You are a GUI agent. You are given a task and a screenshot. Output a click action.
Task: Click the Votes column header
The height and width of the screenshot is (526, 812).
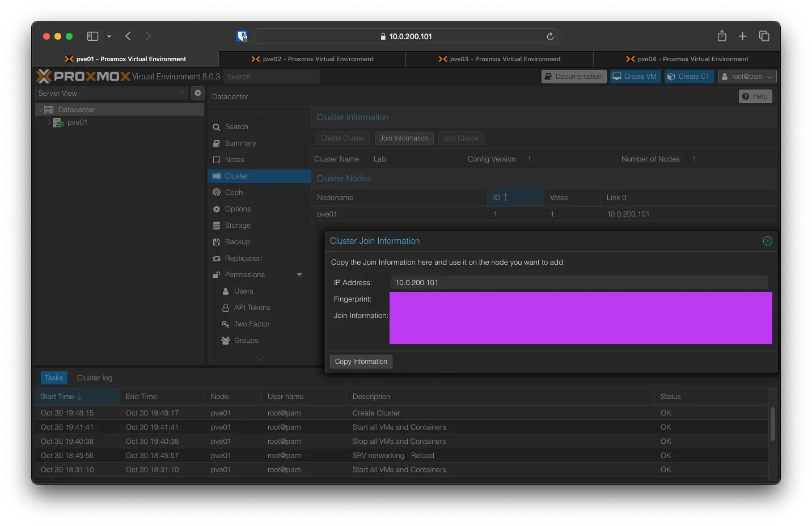(572, 198)
